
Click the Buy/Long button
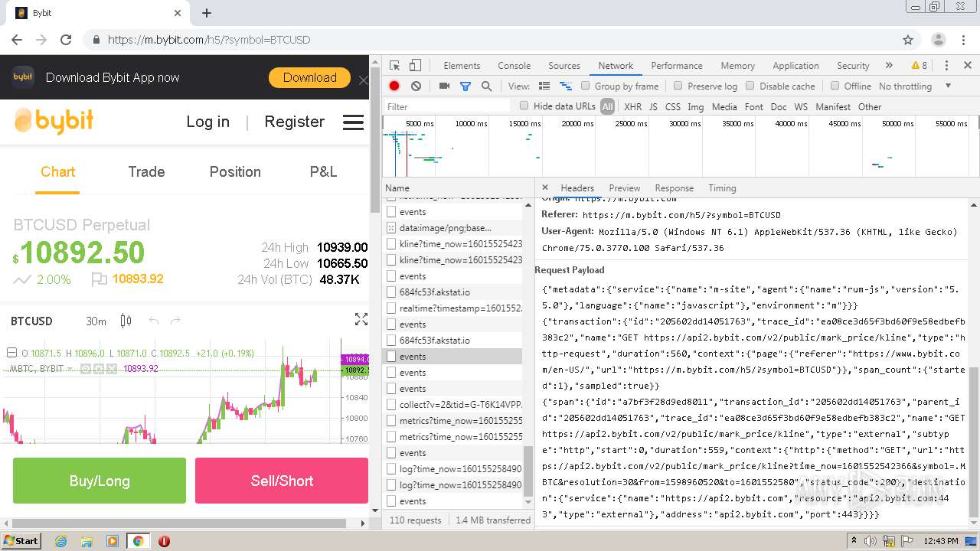point(100,481)
